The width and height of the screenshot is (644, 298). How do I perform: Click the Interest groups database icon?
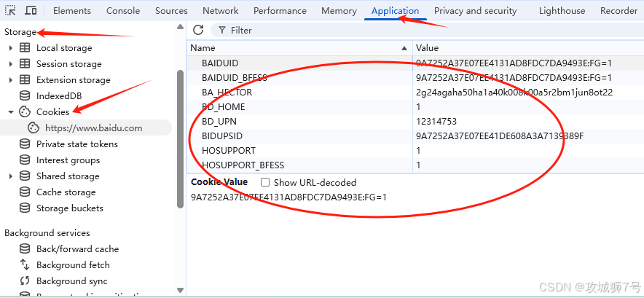(x=25, y=160)
